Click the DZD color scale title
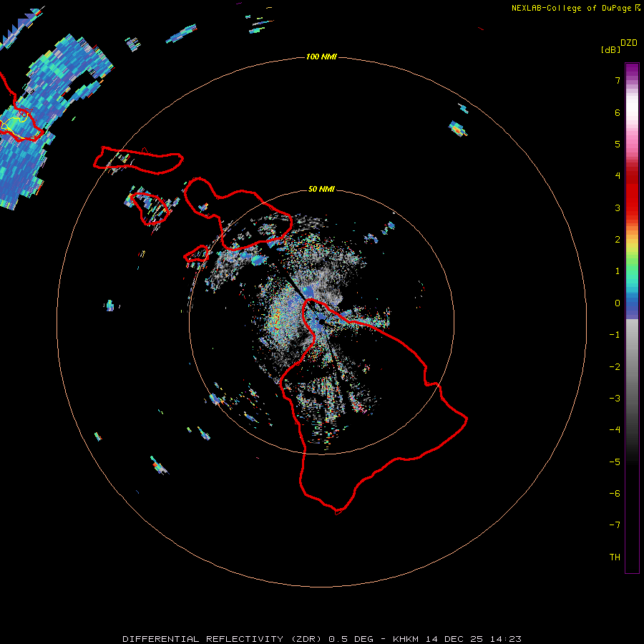The width and height of the screenshot is (644, 644). (629, 43)
